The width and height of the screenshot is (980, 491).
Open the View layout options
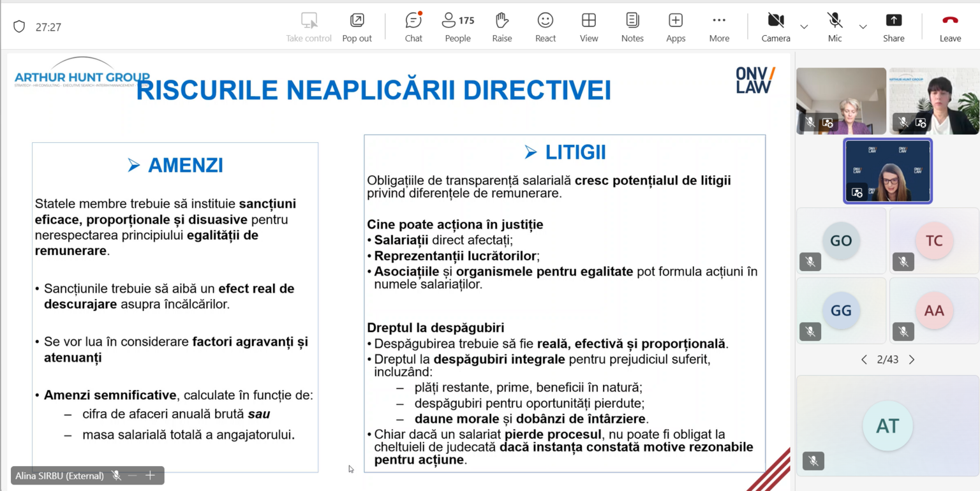pyautogui.click(x=588, y=27)
